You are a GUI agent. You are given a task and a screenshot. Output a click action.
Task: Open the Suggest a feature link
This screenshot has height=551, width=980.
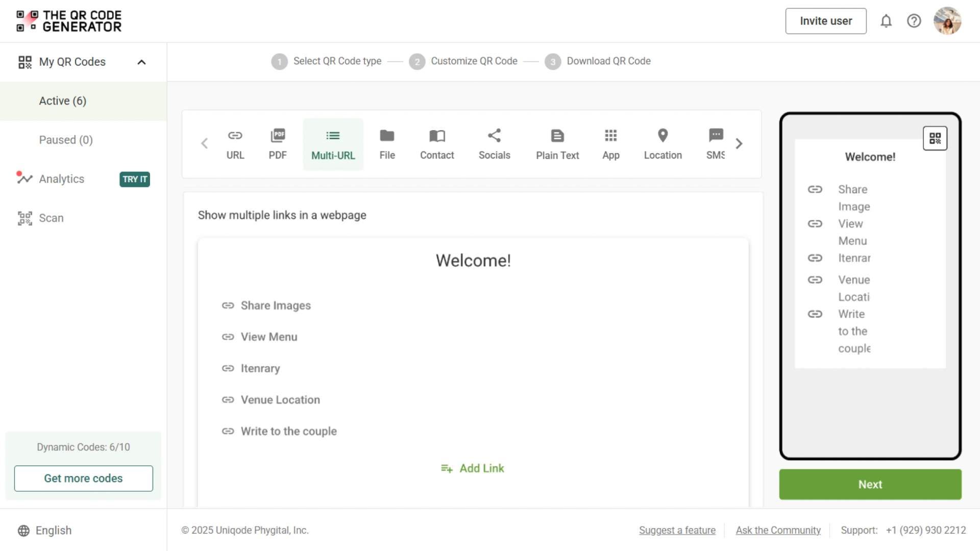pyautogui.click(x=677, y=531)
